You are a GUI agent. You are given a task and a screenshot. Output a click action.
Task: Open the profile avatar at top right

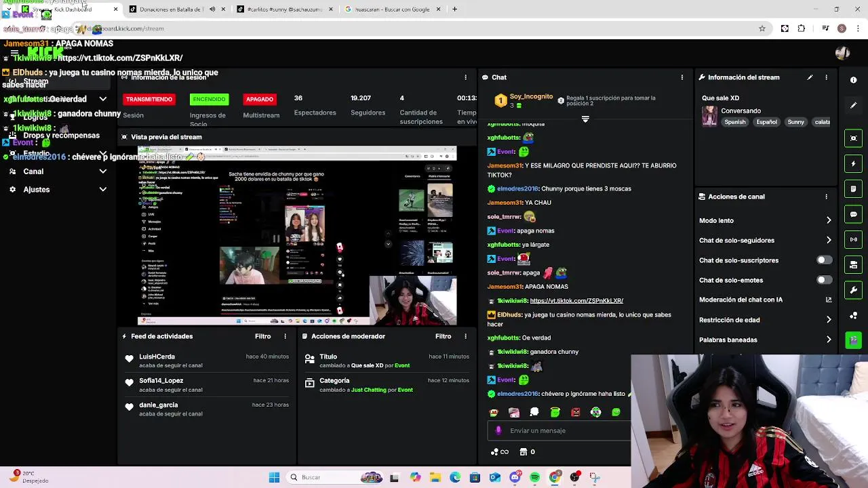click(x=842, y=53)
